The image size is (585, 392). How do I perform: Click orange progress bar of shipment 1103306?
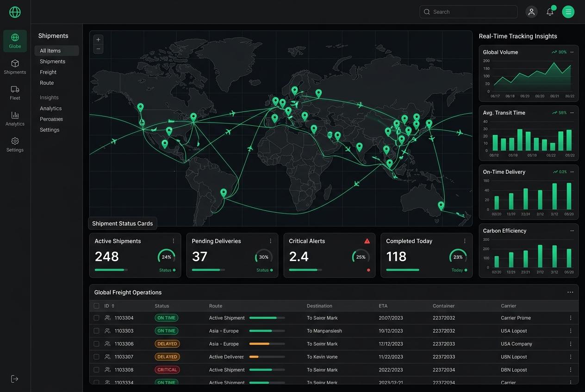(267, 344)
